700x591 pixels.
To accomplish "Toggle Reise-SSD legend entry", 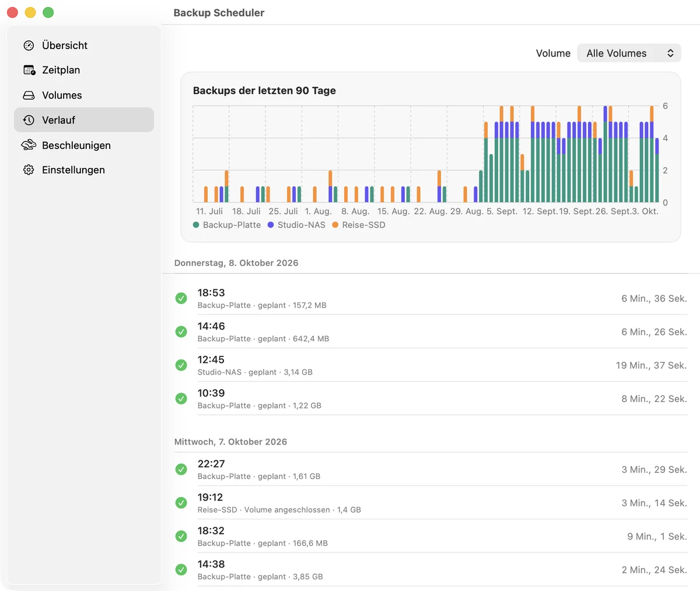I will pyautogui.click(x=359, y=225).
